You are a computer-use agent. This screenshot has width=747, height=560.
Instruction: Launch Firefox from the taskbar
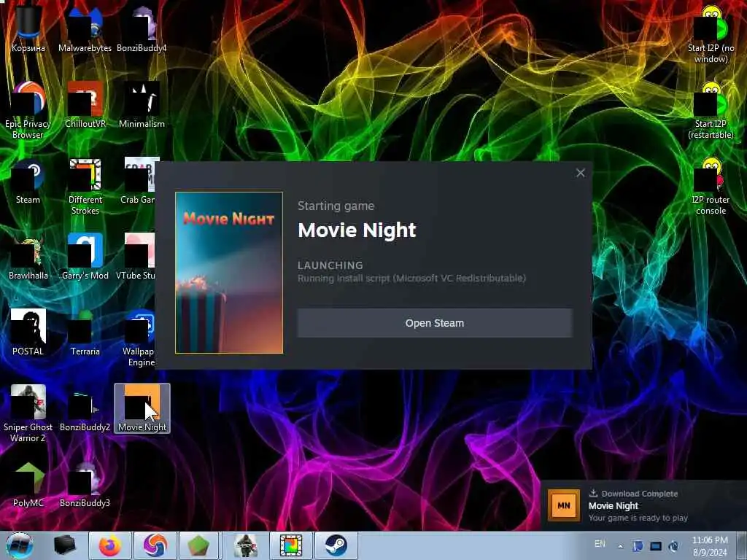coord(109,545)
